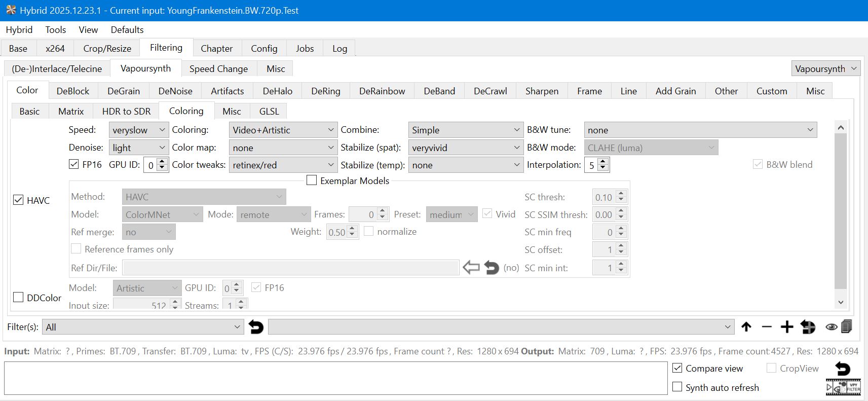Click the stacked pages icon beside the eye
The image size is (868, 401).
[846, 326]
